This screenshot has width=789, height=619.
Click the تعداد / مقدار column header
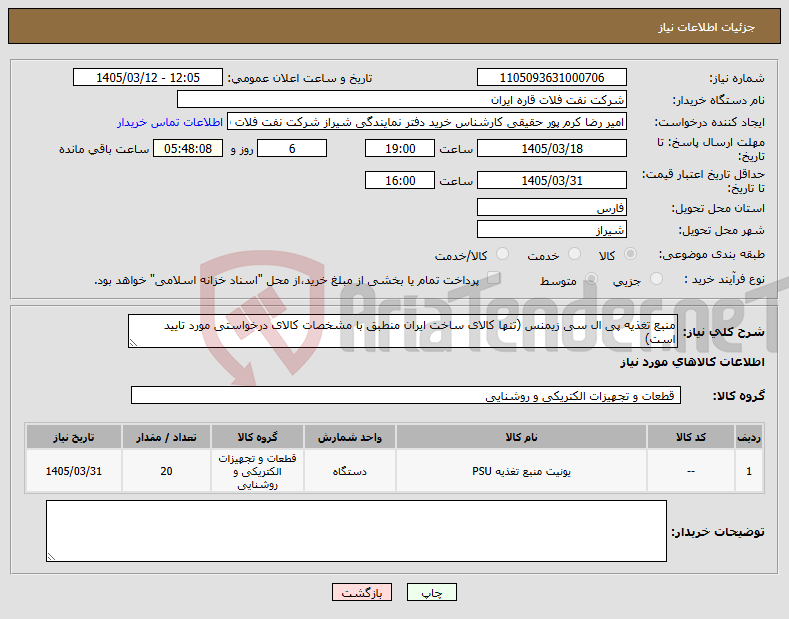(x=166, y=437)
